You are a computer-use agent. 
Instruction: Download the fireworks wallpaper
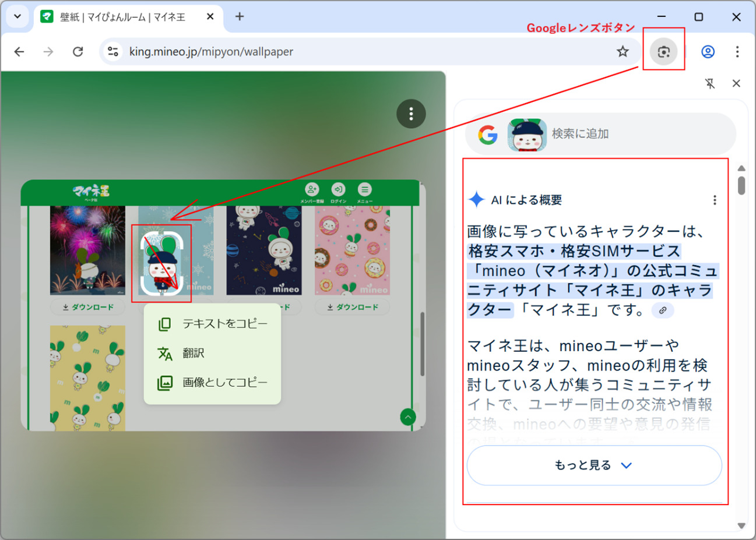click(87, 307)
